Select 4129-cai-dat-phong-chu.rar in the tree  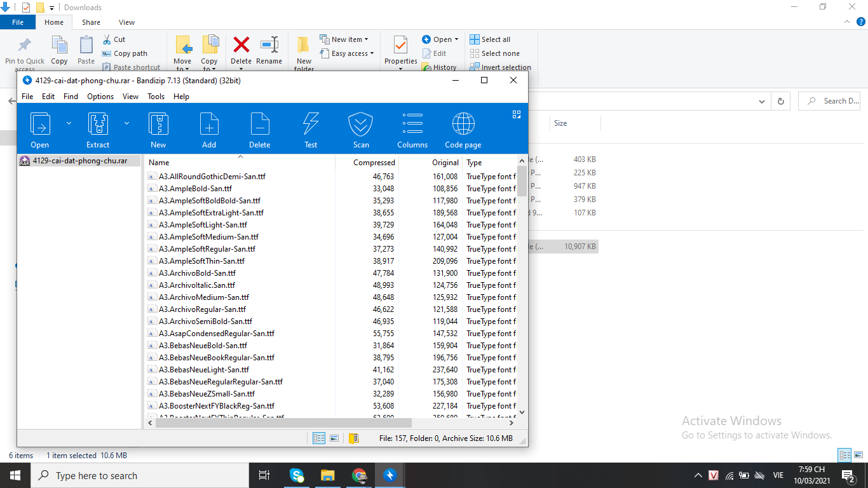coord(79,161)
